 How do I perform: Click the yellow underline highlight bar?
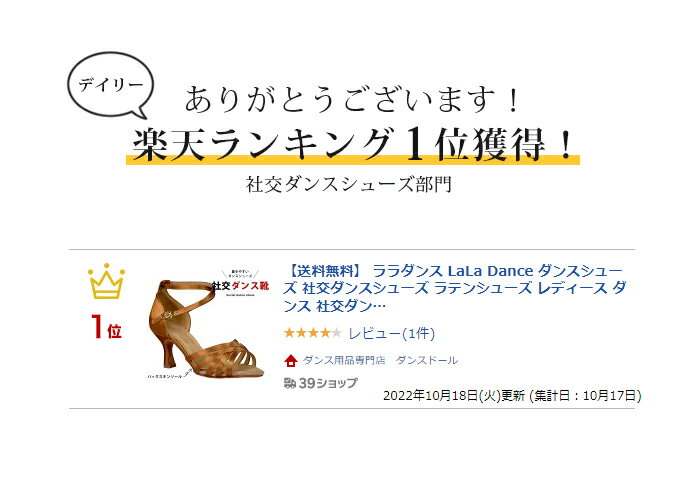[x=353, y=160]
